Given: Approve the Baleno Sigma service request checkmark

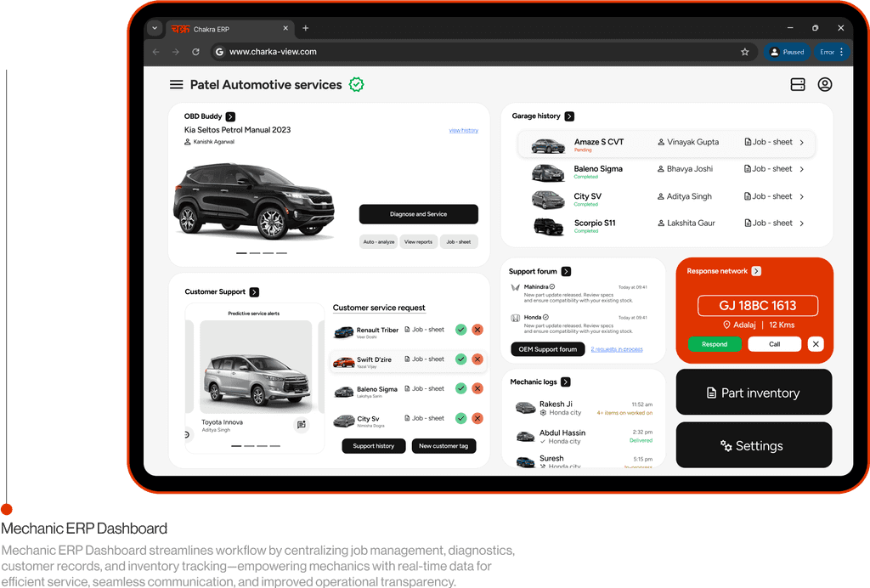Looking at the screenshot, I should (x=460, y=388).
